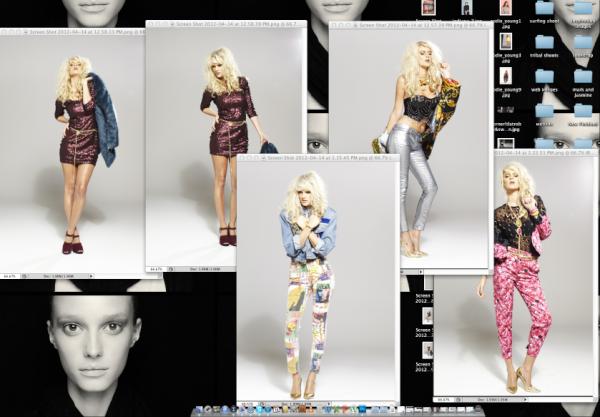Expand status bar arrow in 12.58.15 PM window
Screen dimensions: 600x417
coord(91,276)
